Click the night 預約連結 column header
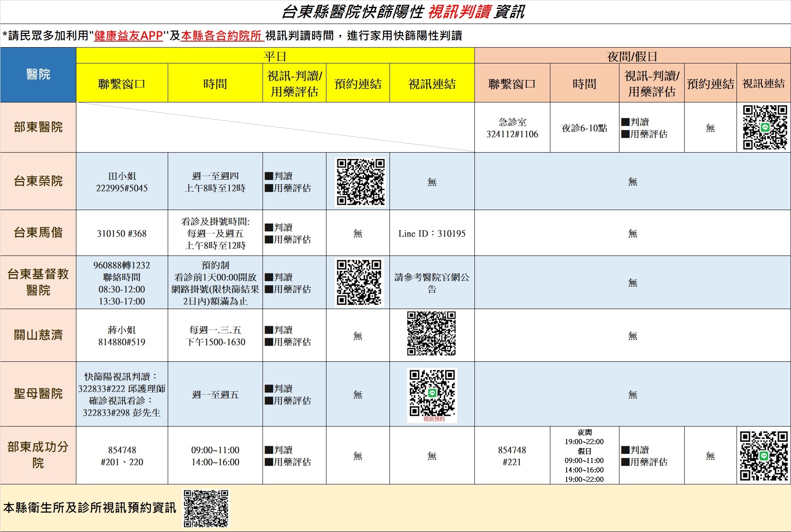Viewport: 791px width, 532px height. 710,84
